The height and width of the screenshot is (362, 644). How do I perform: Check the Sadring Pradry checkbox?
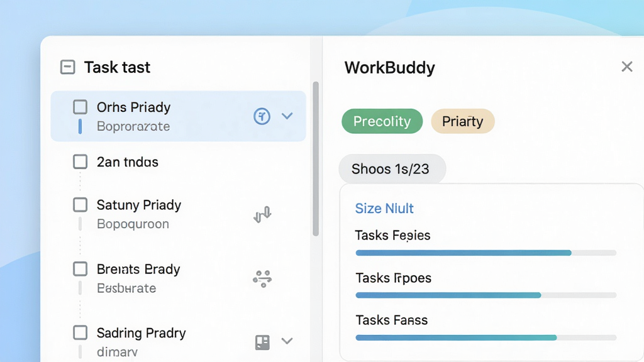pyautogui.click(x=80, y=332)
